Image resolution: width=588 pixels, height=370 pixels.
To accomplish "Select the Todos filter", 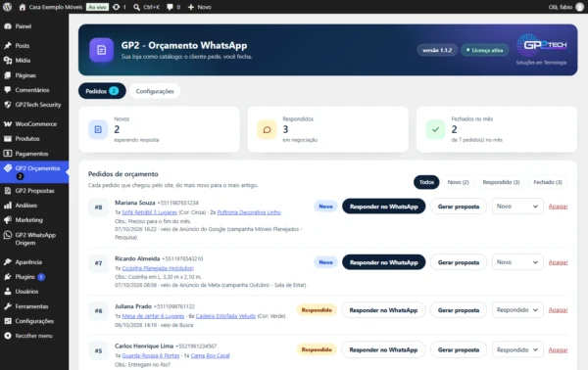I will click(x=426, y=182).
